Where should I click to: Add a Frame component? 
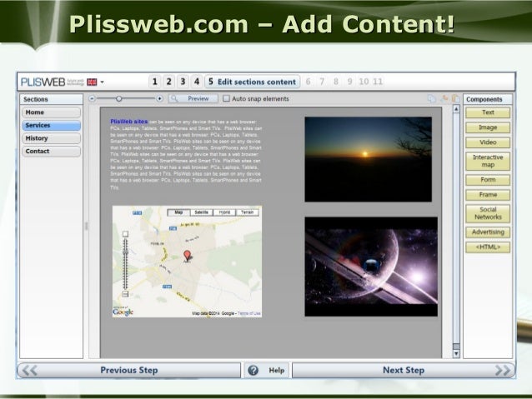pos(488,195)
